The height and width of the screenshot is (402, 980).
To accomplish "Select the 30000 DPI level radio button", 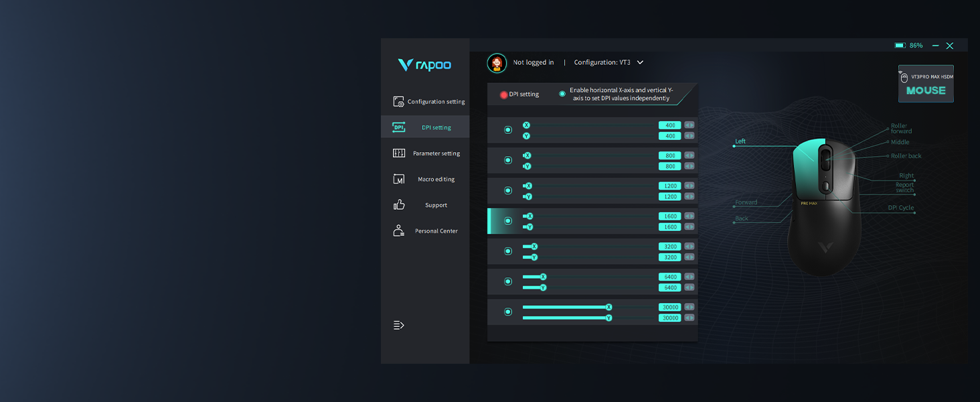I will [508, 312].
